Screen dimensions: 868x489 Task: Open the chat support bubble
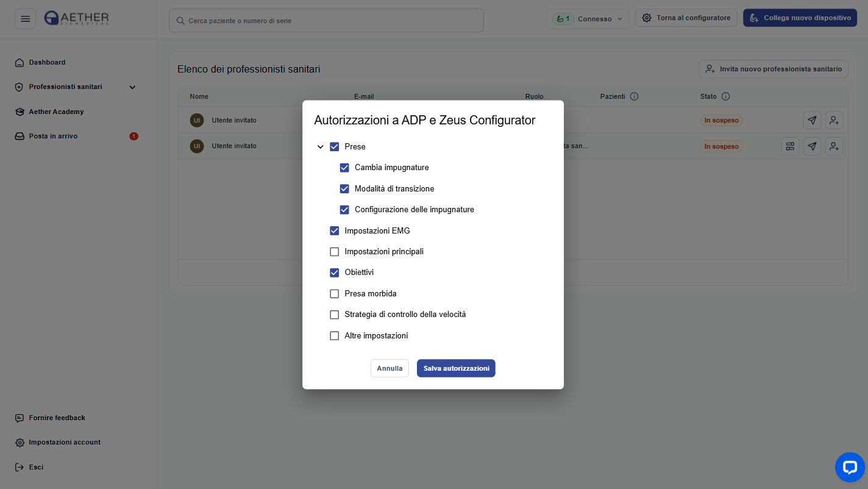click(x=850, y=467)
